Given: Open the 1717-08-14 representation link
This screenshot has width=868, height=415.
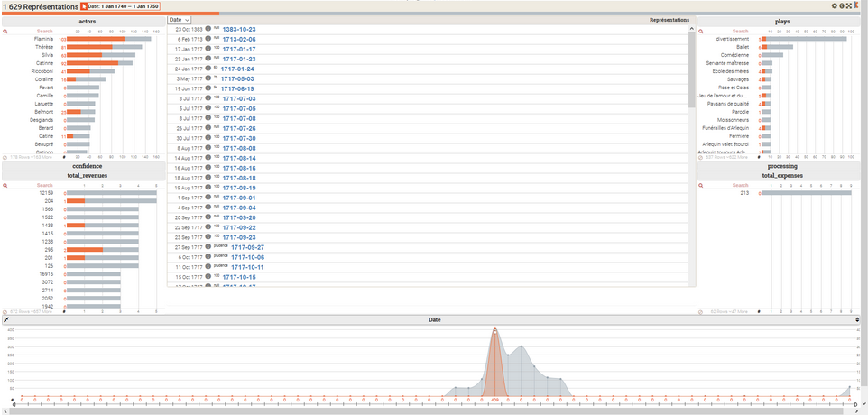Looking at the screenshot, I should point(238,158).
